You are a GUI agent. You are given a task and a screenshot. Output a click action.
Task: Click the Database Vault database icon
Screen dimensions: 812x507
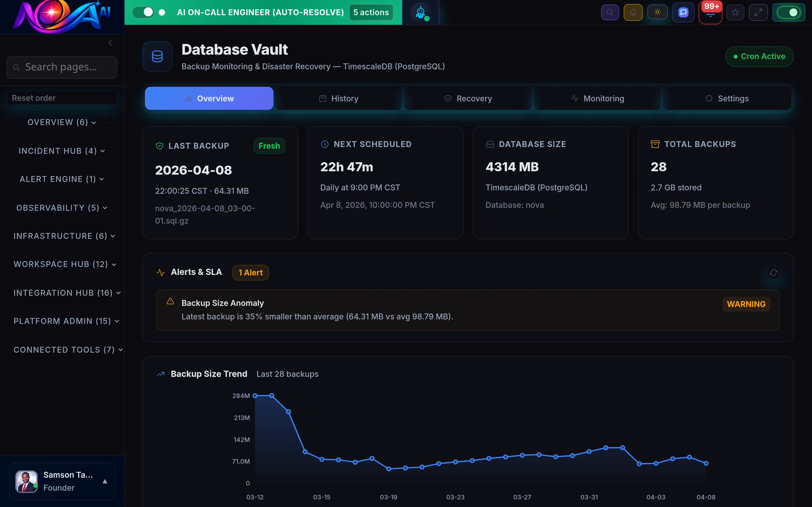point(157,56)
